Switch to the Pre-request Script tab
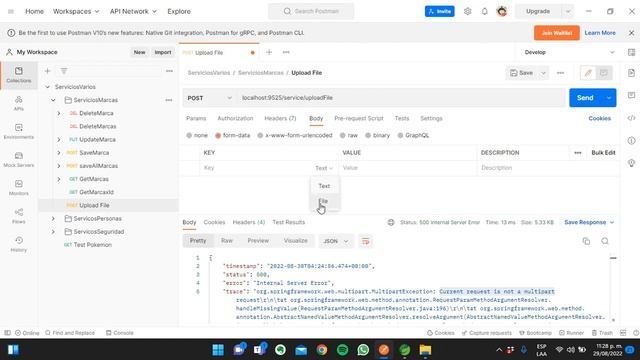 coord(359,118)
